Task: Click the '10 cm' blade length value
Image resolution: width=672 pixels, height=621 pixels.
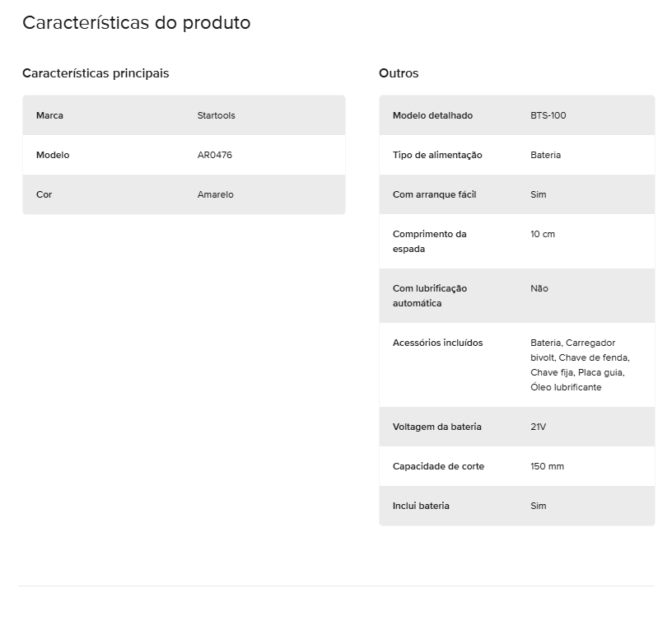Action: click(x=543, y=234)
